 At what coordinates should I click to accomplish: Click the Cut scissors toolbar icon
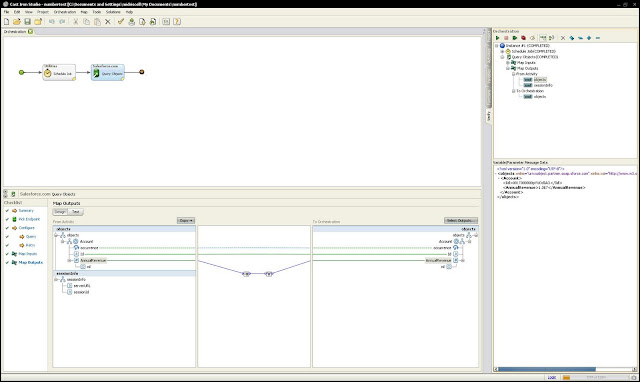(x=76, y=22)
